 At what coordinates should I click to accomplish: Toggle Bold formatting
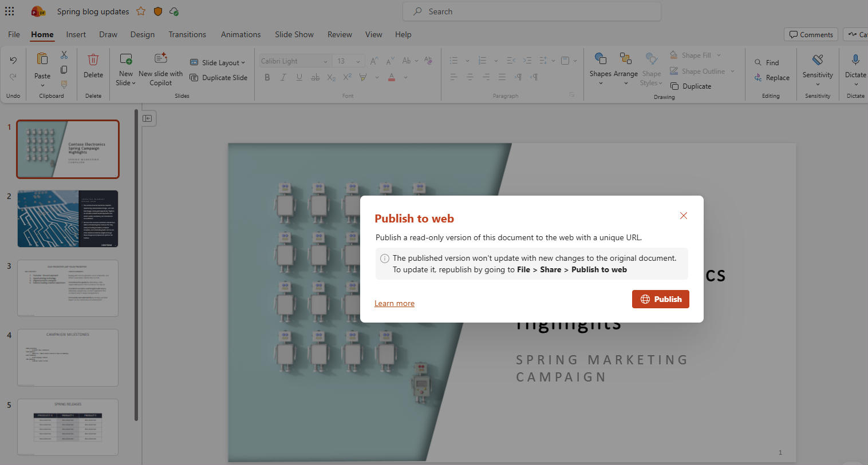tap(267, 77)
